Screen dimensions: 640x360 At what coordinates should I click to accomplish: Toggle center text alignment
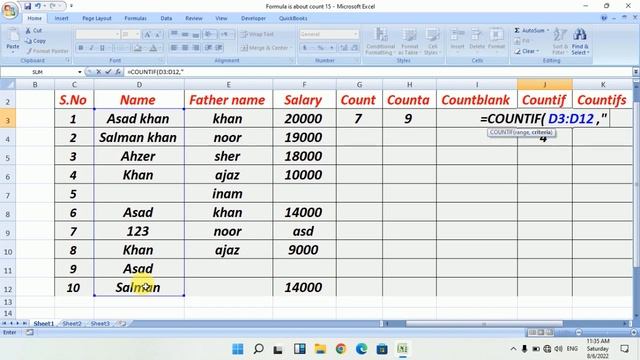click(185, 48)
